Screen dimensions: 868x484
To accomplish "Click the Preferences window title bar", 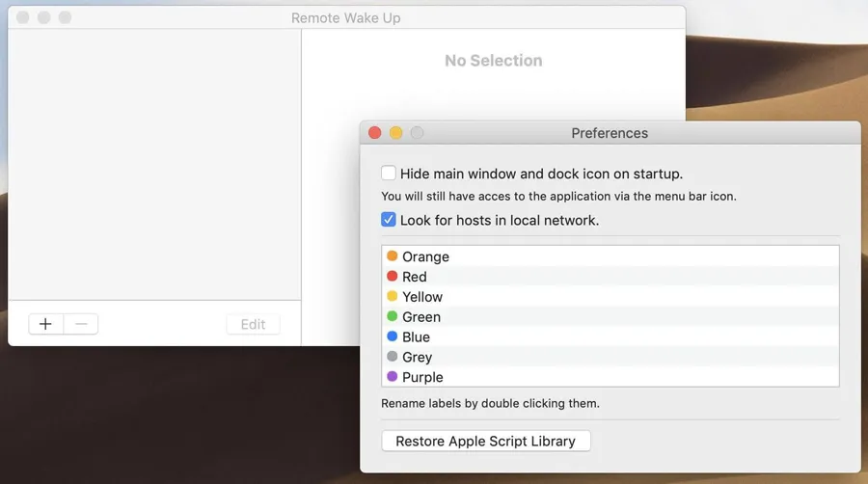I will click(610, 133).
